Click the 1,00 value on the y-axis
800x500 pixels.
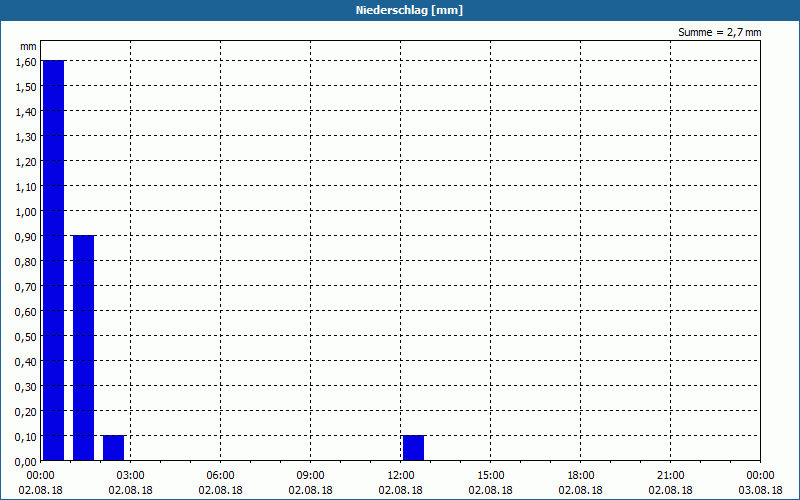26,212
